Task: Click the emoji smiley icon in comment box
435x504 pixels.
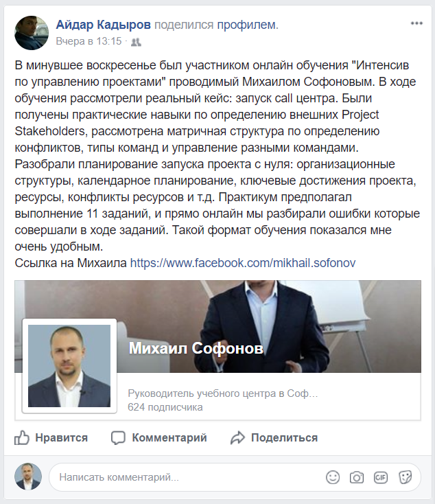Action: point(333,477)
